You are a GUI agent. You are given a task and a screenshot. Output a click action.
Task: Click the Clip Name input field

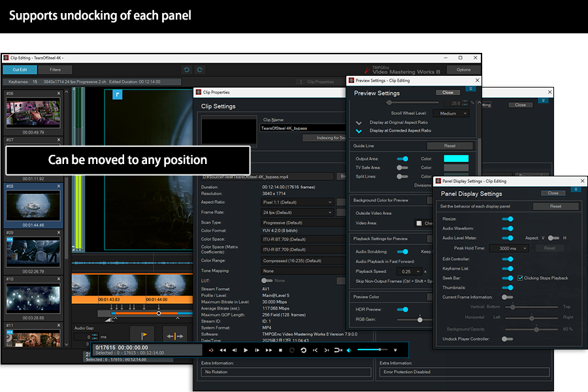coord(303,128)
